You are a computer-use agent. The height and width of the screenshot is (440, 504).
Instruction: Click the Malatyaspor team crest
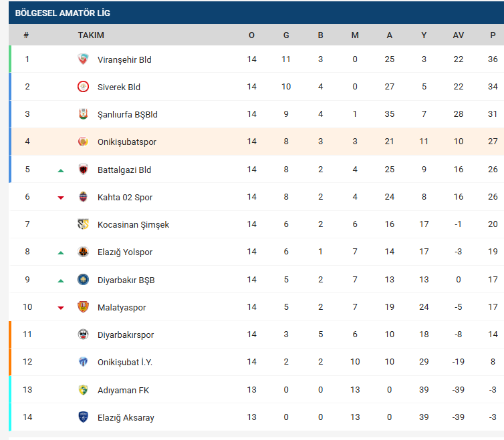point(83,307)
